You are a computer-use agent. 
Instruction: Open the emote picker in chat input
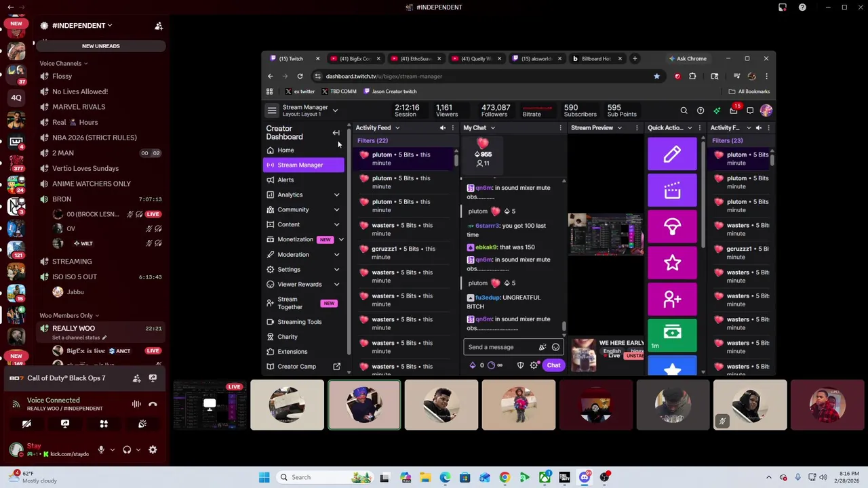555,347
